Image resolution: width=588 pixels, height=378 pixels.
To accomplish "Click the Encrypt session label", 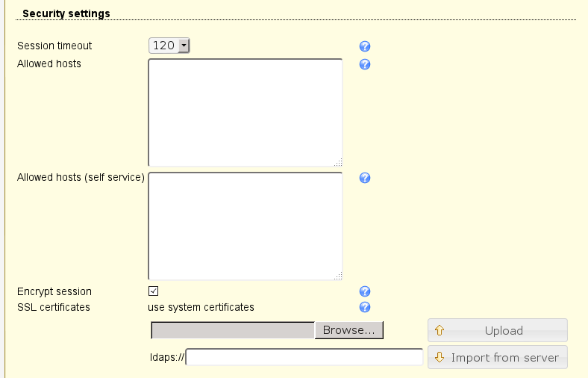I will (x=54, y=292).
